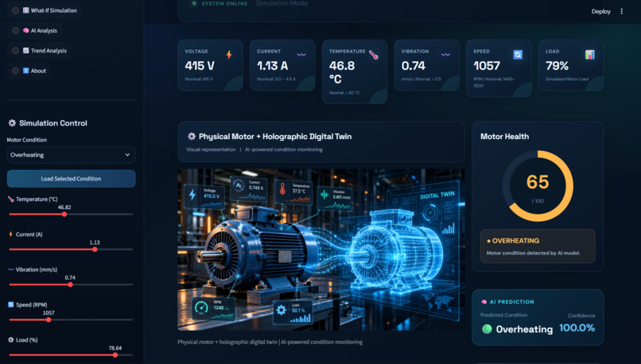Screen dimensions: 641x364
Task: Click the Motor Health heading
Action: click(x=504, y=137)
